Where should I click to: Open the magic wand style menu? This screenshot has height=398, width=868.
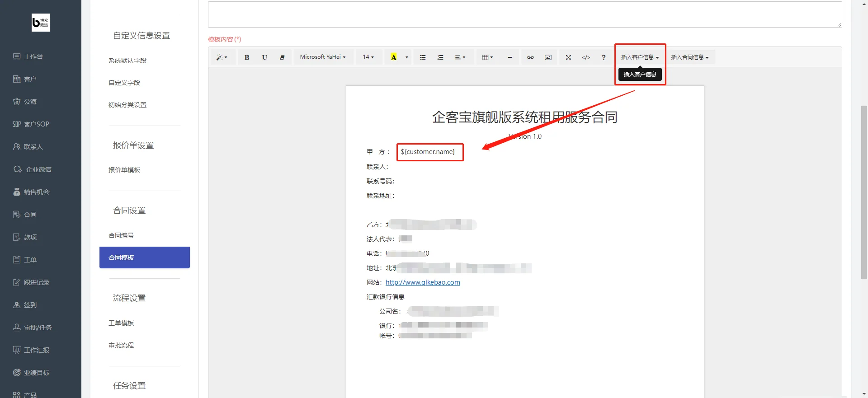tap(222, 57)
